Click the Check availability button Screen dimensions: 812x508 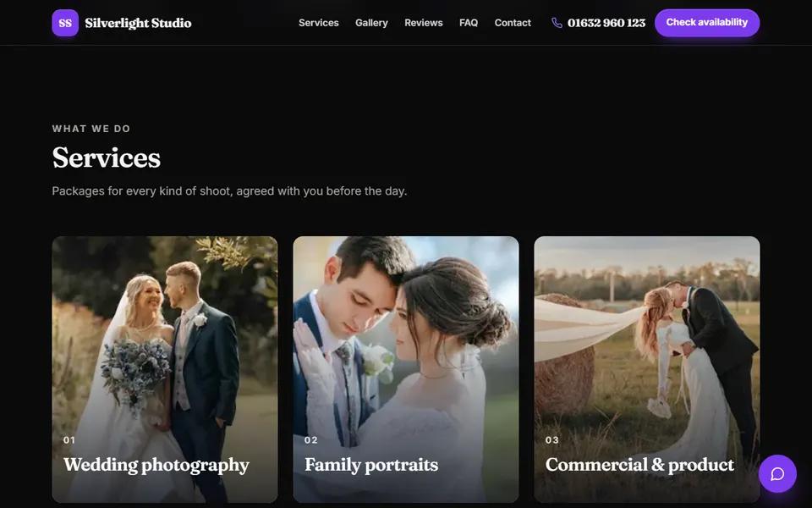tap(707, 23)
